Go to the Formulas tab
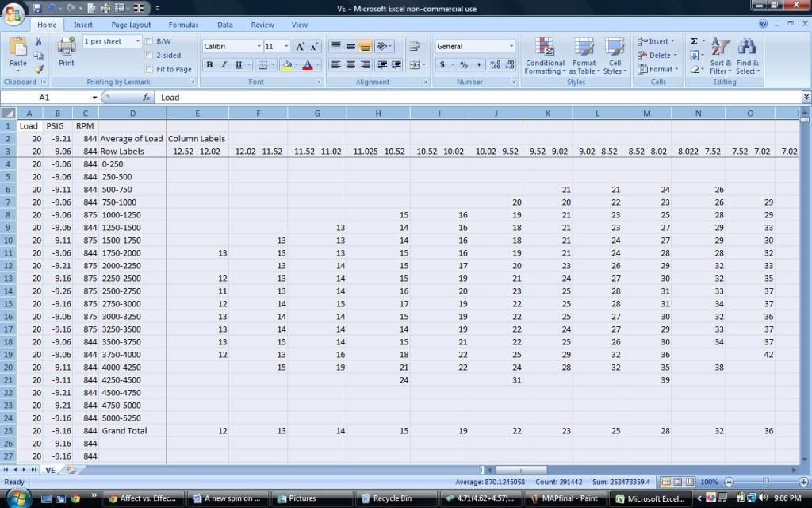This screenshot has width=812, height=508. pos(183,25)
